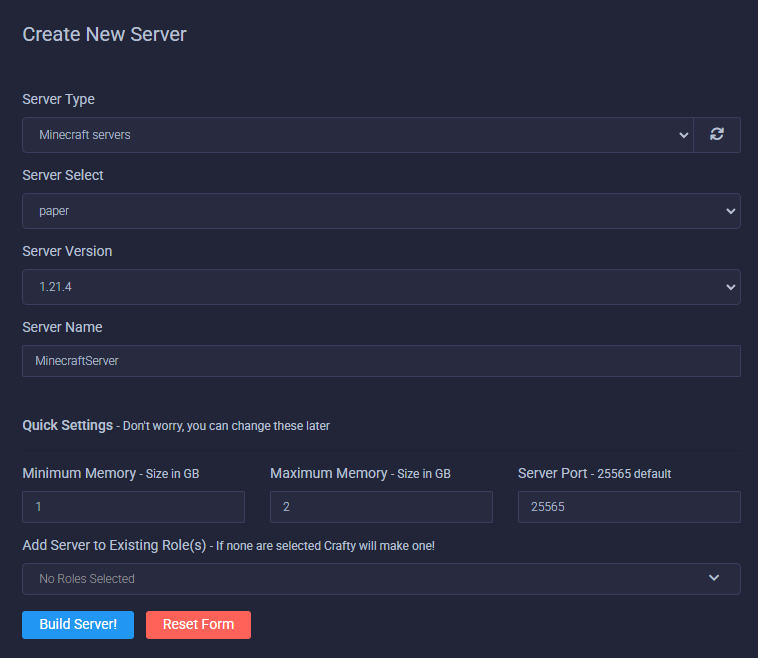The image size is (758, 658).
Task: Click the Server Select label
Action: (x=63, y=175)
